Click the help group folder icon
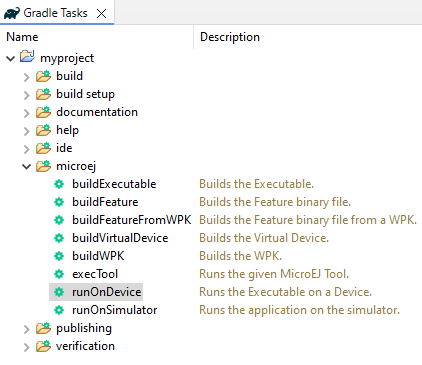This screenshot has height=365, width=422. (x=44, y=130)
